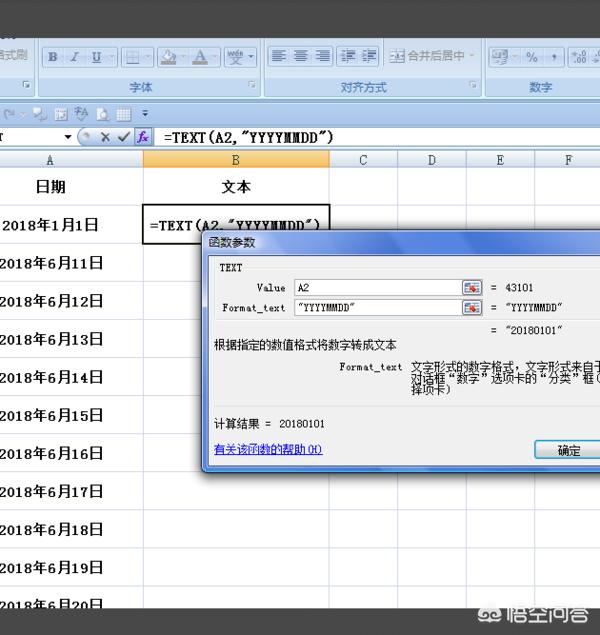Apply percent style number format
Image resolution: width=600 pixels, height=635 pixels.
tap(531, 57)
